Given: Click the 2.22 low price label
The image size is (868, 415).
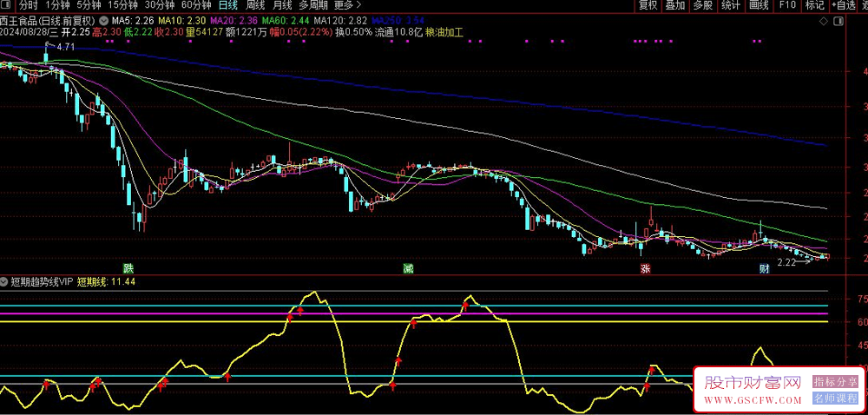Looking at the screenshot, I should 786,263.
